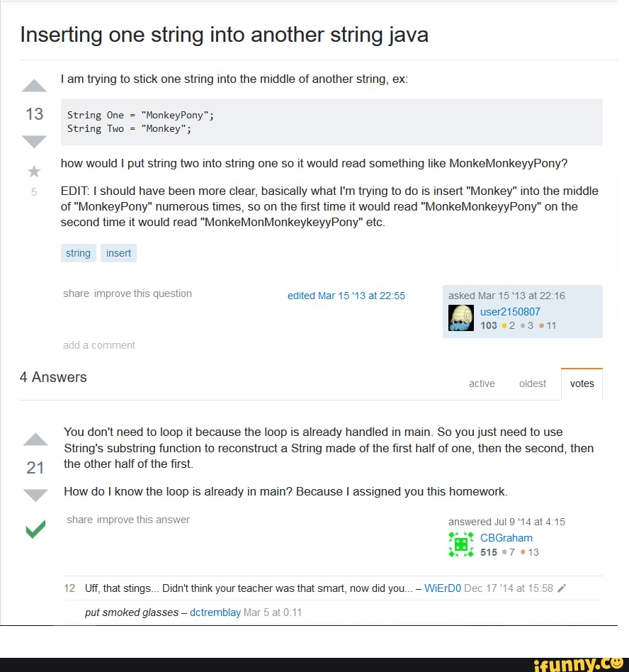The height and width of the screenshot is (672, 629).
Task: Downvote the accepted answer
Action: point(35,494)
